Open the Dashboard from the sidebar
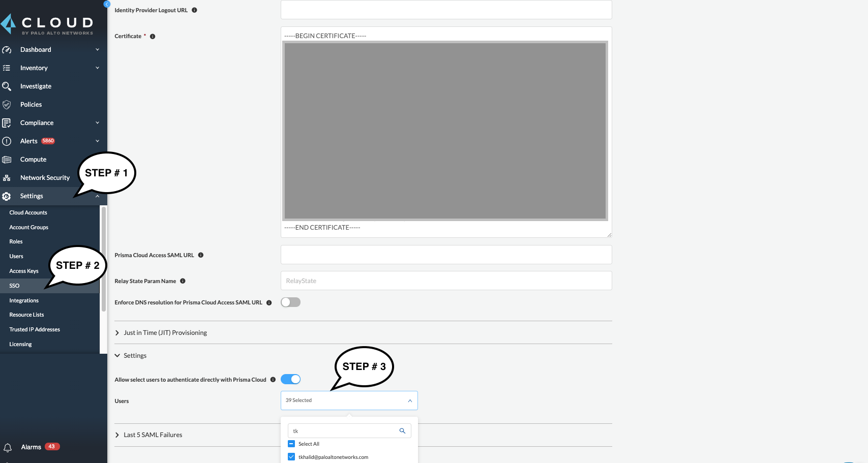 point(7,49)
